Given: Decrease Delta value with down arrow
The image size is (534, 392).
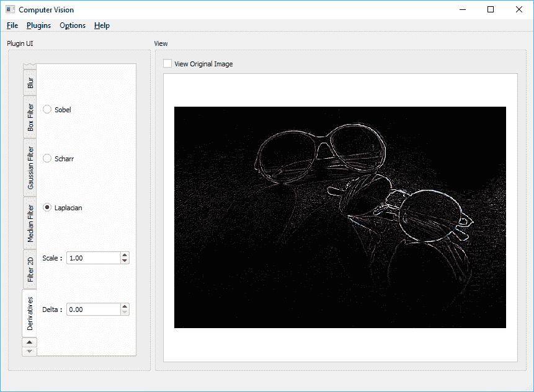Looking at the screenshot, I should (x=125, y=313).
